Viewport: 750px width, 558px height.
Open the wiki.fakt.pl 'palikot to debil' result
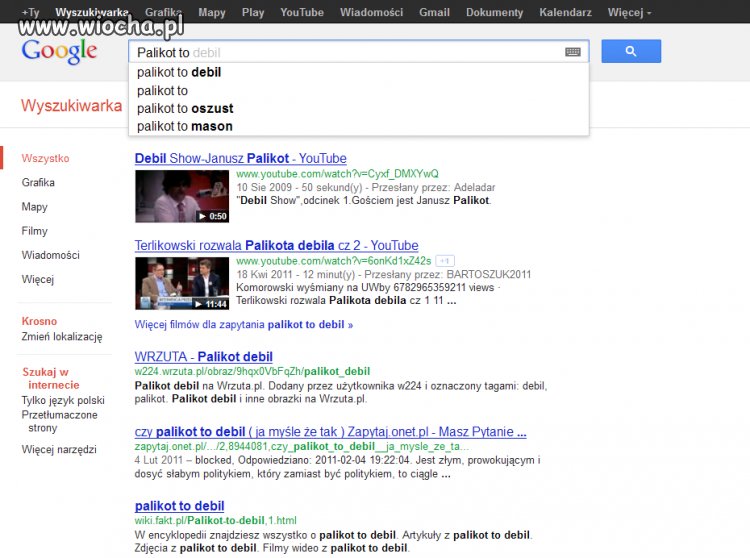pos(179,506)
